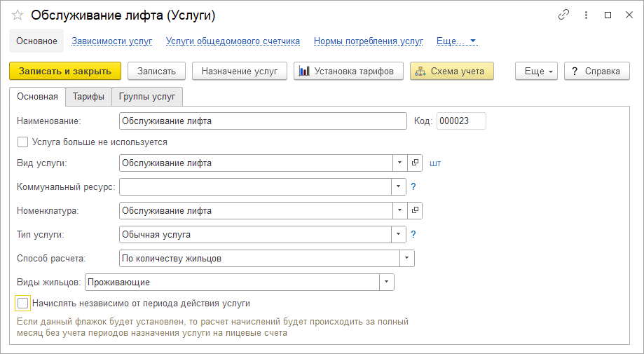The image size is (644, 354).
Task: Open Схема учета
Action: coord(452,71)
